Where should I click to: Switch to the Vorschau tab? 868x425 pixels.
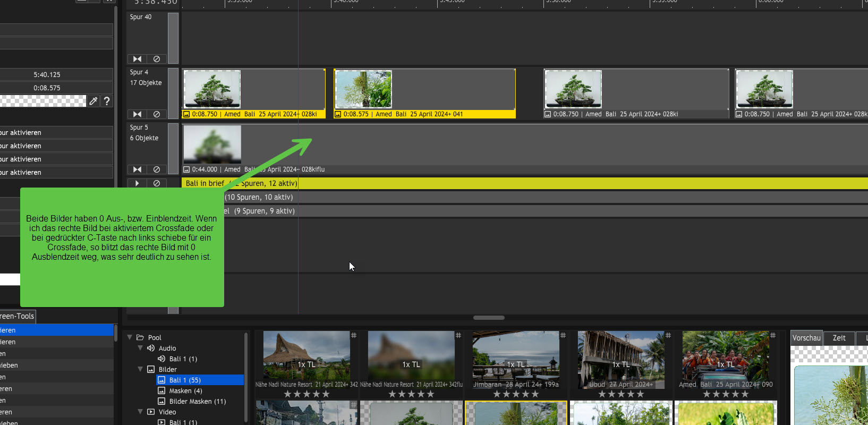(806, 338)
